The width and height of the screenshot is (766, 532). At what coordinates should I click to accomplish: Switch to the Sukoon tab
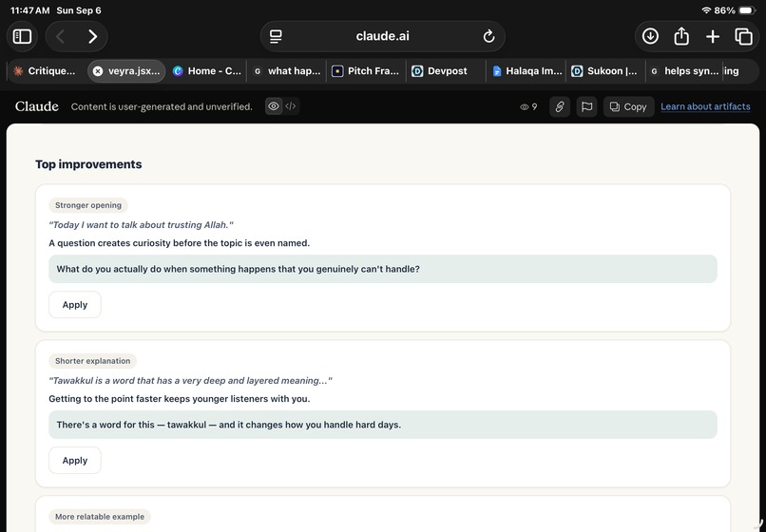[x=605, y=71]
